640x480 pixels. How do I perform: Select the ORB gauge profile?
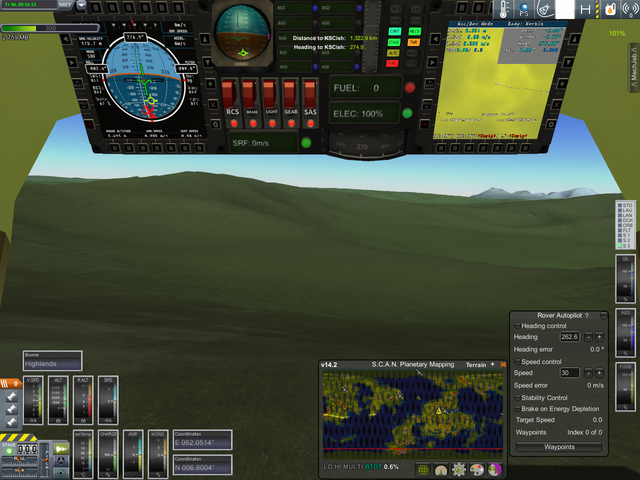tap(625, 225)
